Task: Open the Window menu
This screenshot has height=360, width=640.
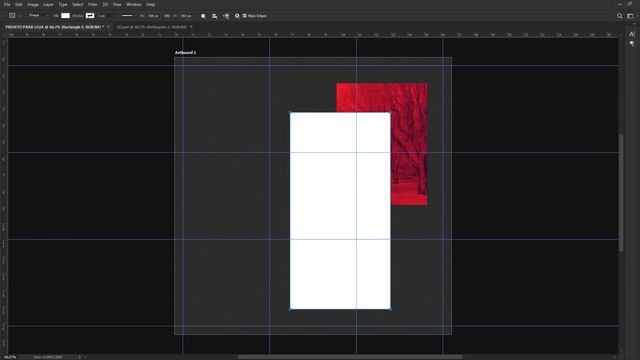Action: (133, 4)
